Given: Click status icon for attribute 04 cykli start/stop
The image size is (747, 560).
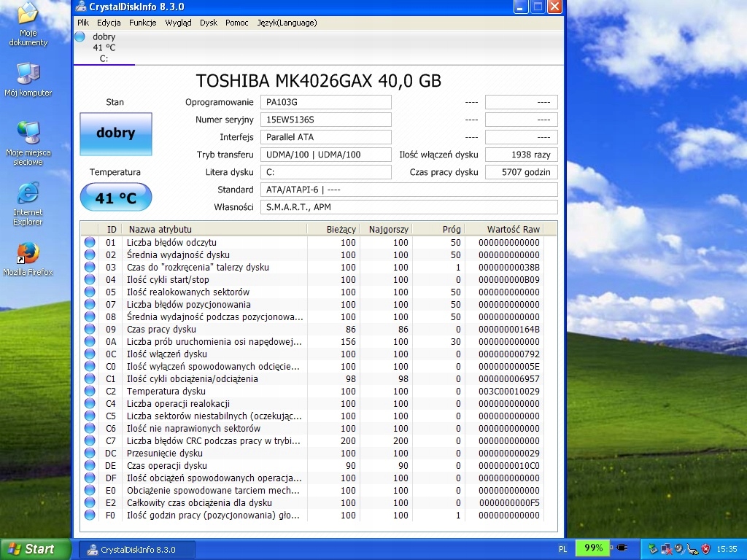Looking at the screenshot, I should [90, 279].
